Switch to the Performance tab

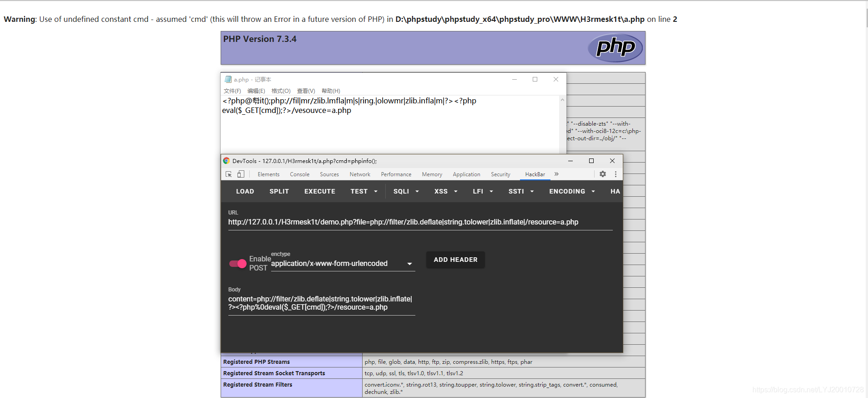pos(396,174)
